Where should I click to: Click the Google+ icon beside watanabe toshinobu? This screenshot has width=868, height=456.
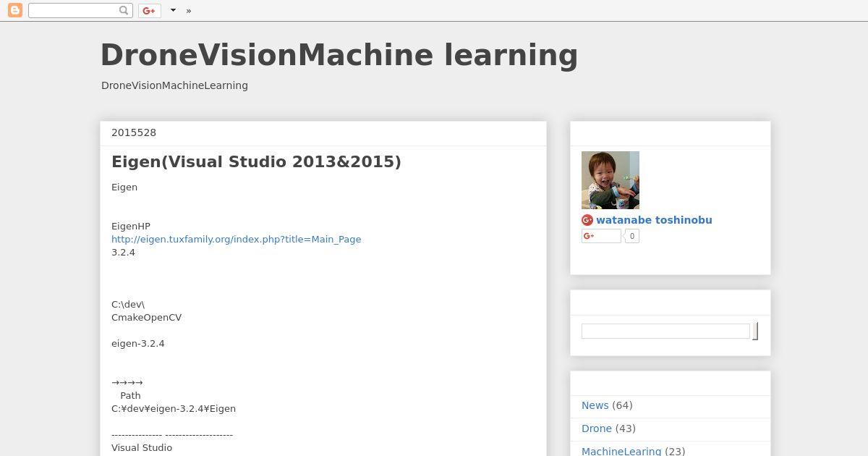[x=587, y=220]
